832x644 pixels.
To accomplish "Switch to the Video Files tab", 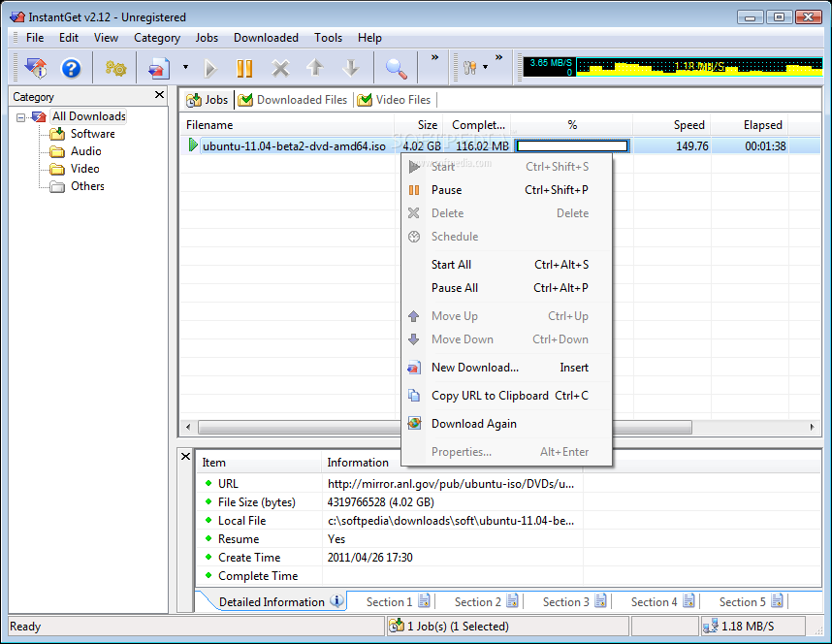I will coord(395,100).
